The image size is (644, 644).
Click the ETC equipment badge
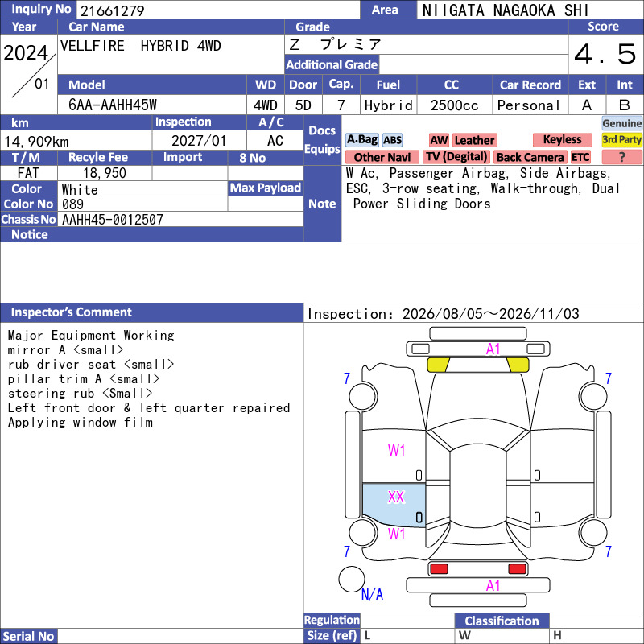[x=580, y=157]
